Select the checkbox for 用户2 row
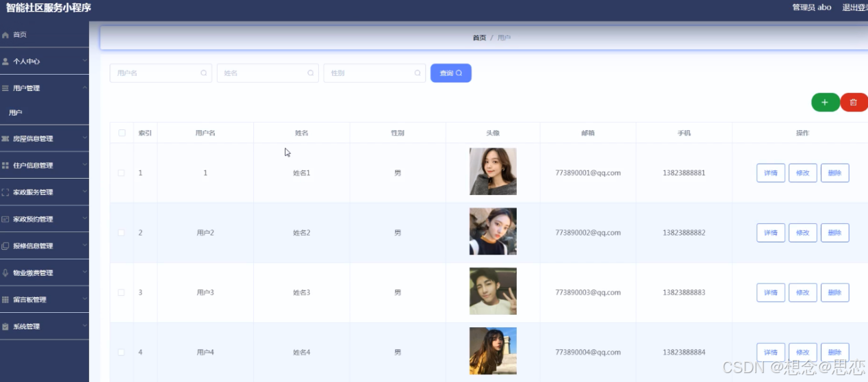Screen dimensions: 868x382 click(x=121, y=233)
